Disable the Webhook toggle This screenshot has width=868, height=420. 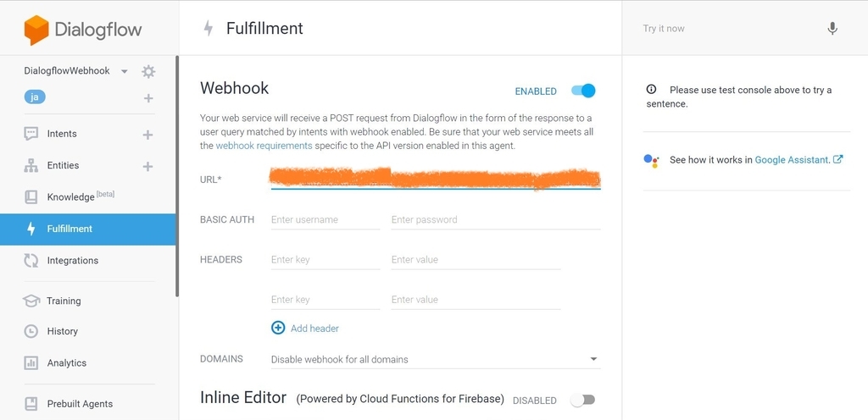(x=583, y=91)
